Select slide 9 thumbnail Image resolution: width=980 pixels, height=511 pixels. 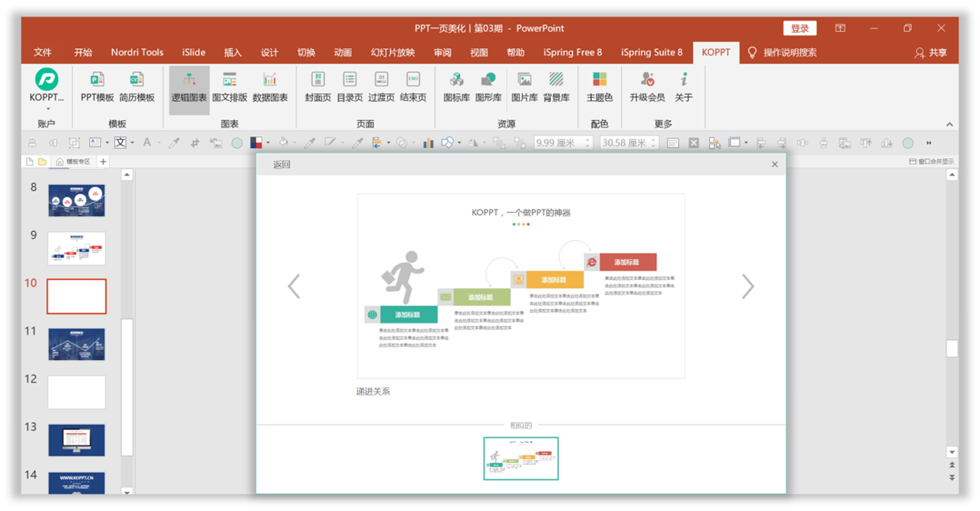pyautogui.click(x=77, y=248)
